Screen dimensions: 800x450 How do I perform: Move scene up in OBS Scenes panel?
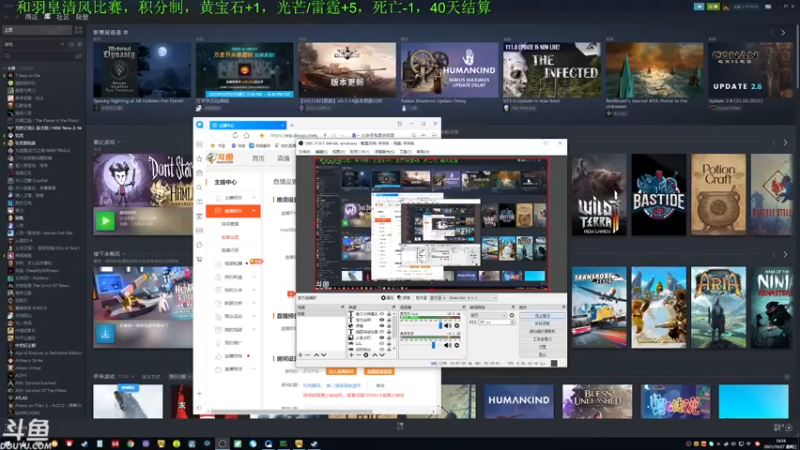[x=316, y=355]
